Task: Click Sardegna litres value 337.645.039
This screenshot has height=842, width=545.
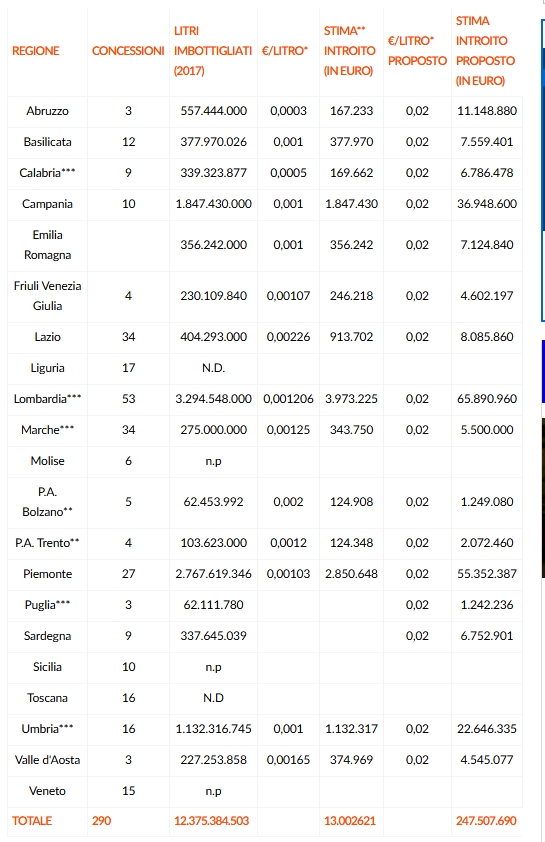Action: (x=213, y=636)
